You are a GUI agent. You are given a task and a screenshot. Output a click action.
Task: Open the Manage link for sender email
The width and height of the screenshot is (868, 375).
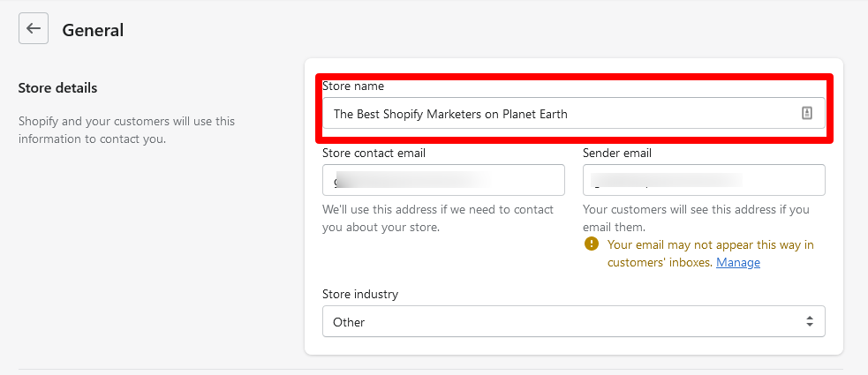737,262
